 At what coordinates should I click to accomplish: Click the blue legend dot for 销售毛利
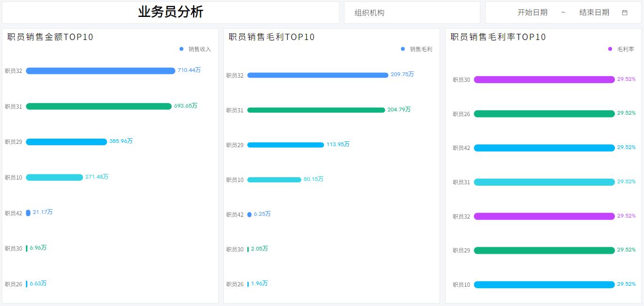pos(402,48)
